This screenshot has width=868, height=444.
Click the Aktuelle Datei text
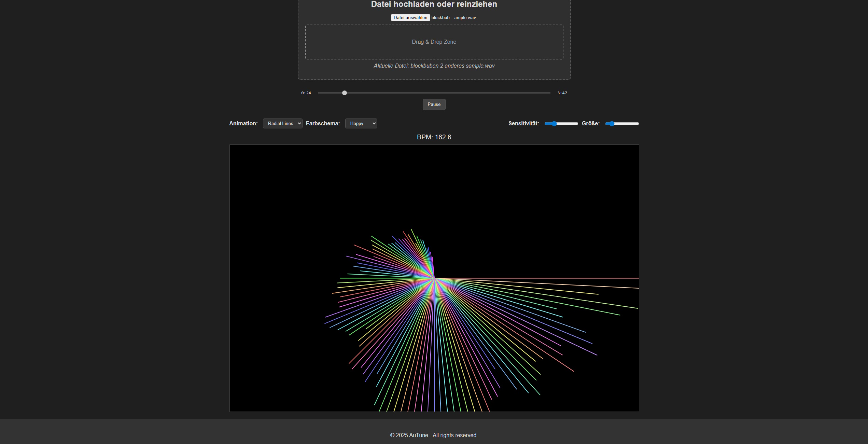[434, 66]
